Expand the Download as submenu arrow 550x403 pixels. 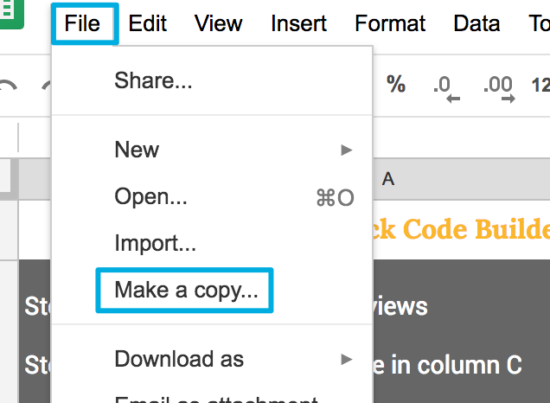point(346,359)
